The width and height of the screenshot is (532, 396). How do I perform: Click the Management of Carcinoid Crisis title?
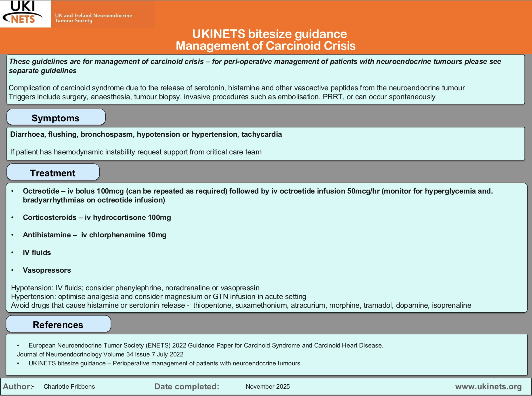coord(265,46)
